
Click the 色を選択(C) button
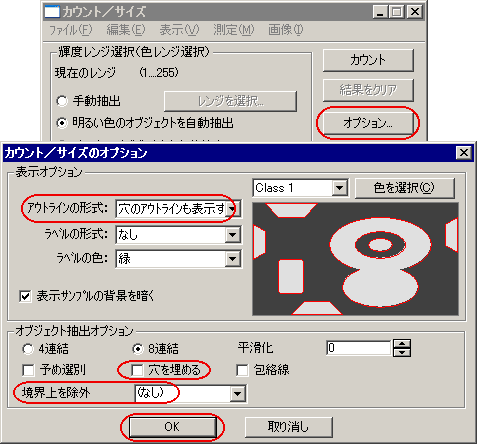click(405, 188)
